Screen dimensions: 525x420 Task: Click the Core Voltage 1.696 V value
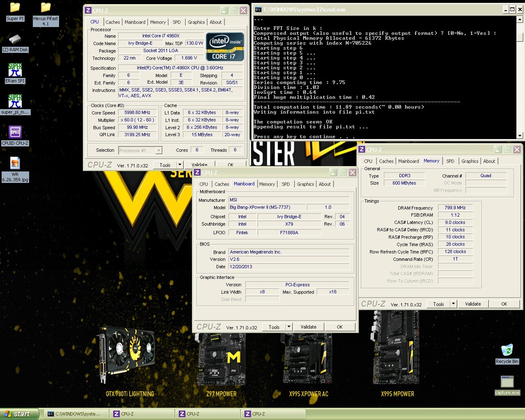189,58
